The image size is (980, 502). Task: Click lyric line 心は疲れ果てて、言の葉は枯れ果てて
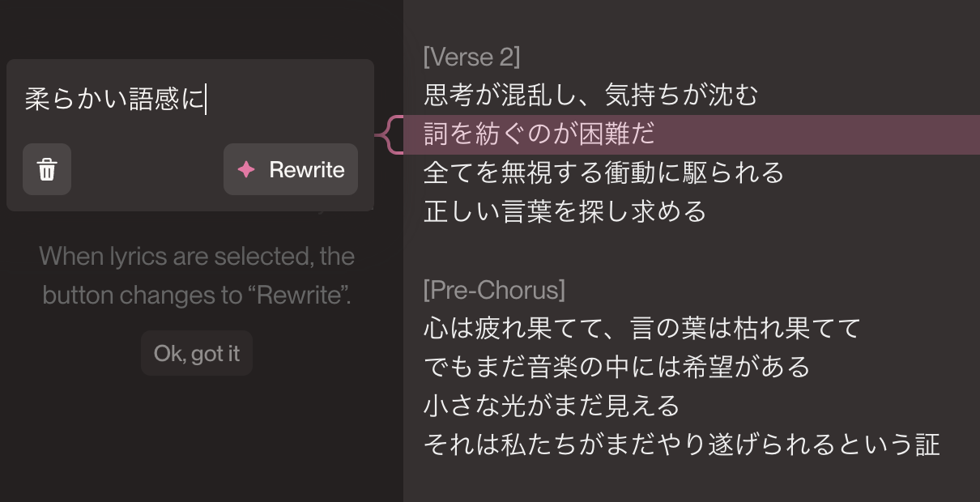(x=641, y=328)
